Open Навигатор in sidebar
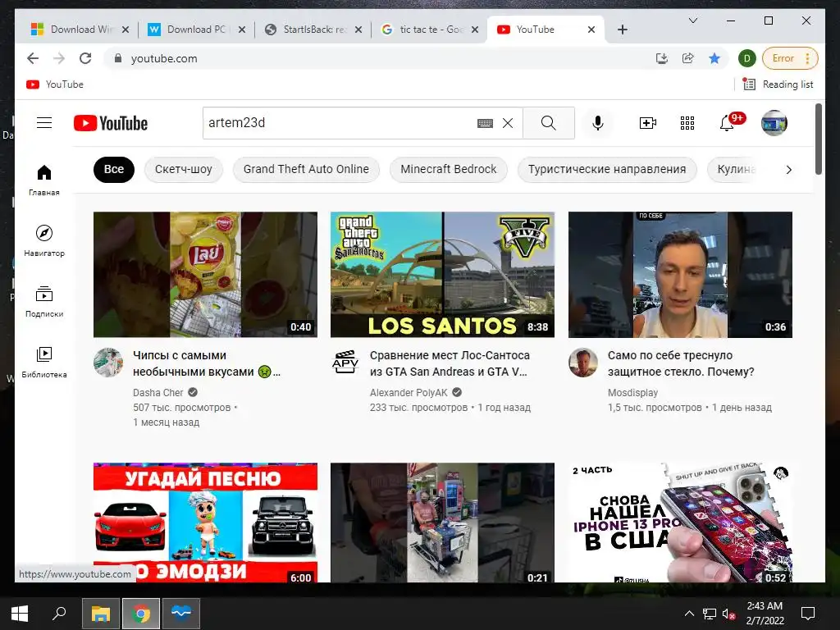This screenshot has height=630, width=840. point(44,240)
